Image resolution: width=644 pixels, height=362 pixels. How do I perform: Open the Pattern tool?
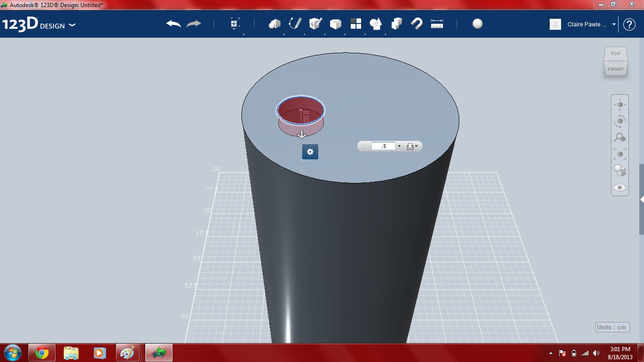[x=356, y=24]
